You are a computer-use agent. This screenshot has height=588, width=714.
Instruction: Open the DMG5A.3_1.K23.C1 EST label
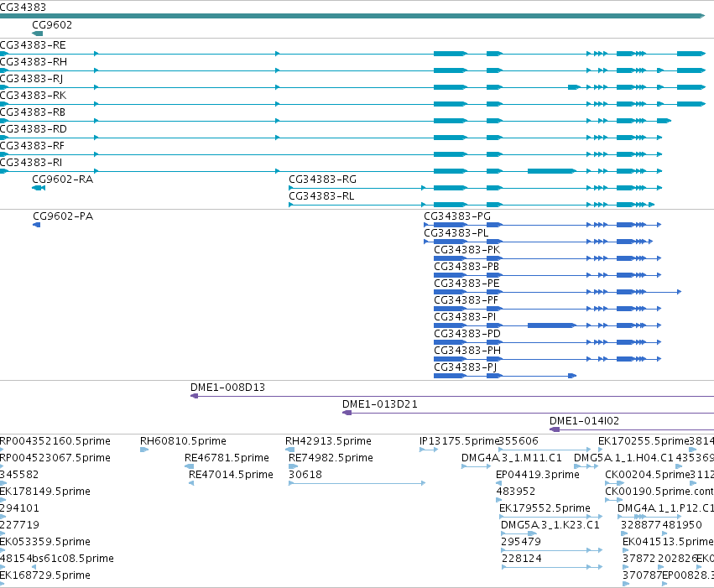click(x=550, y=526)
